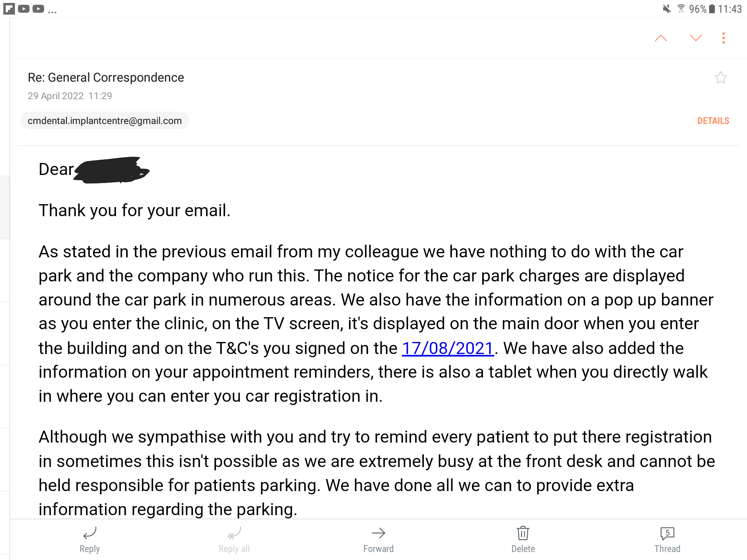
Task: Open the Thread view with 5 messages
Action: (667, 539)
